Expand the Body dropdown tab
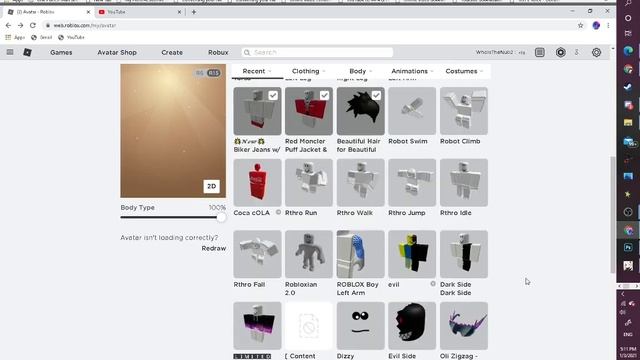The width and height of the screenshot is (640, 360). 360,71
